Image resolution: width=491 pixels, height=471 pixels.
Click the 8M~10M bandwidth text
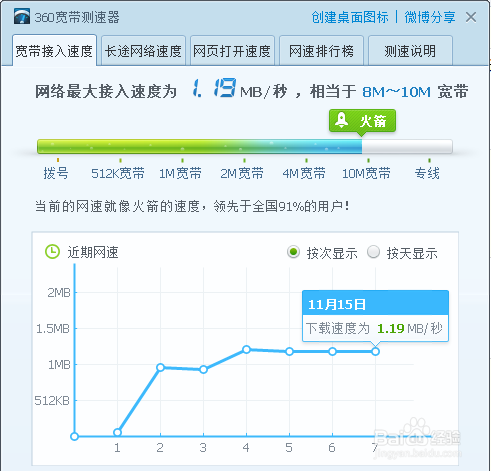click(x=396, y=92)
